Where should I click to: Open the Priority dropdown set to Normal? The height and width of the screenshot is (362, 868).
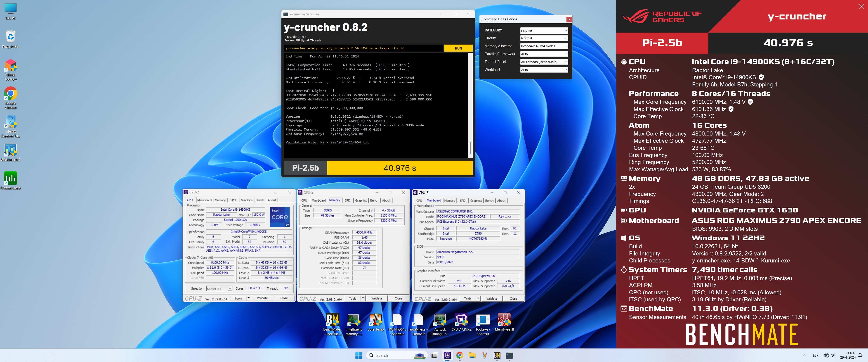point(544,38)
